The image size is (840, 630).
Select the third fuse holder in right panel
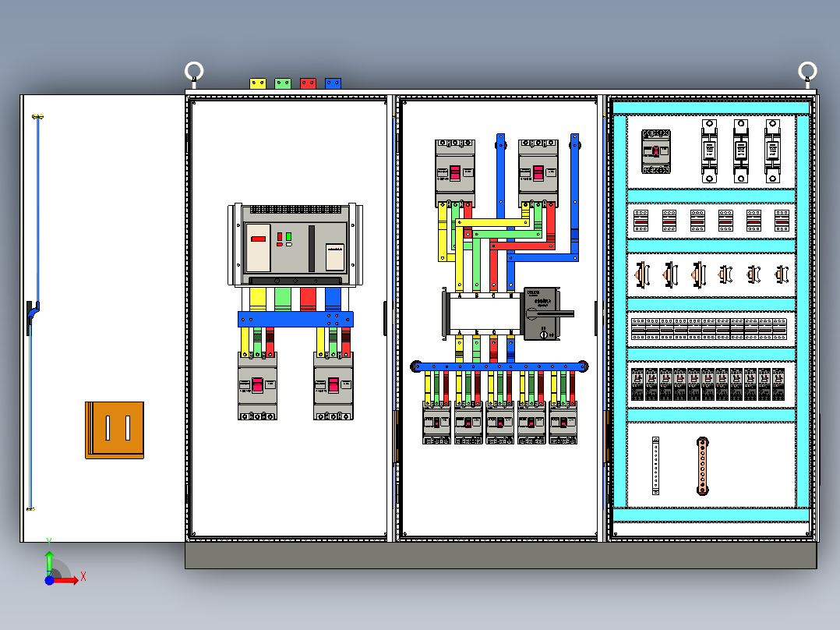point(772,151)
